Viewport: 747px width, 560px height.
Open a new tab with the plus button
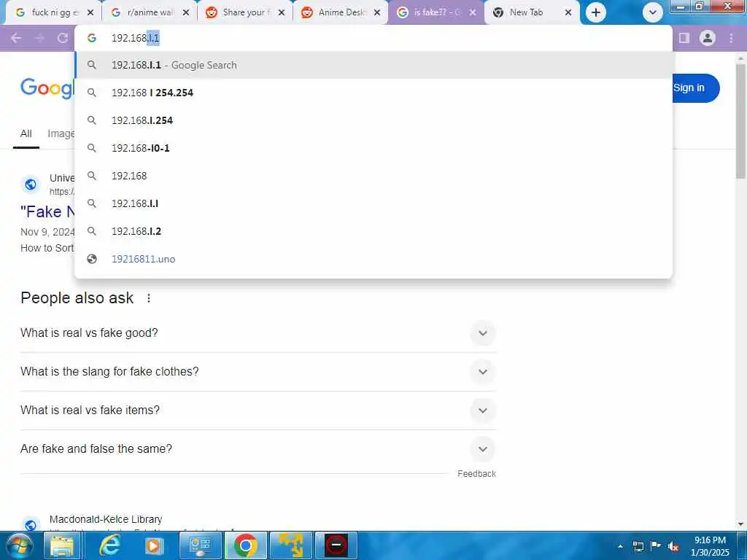tap(595, 12)
